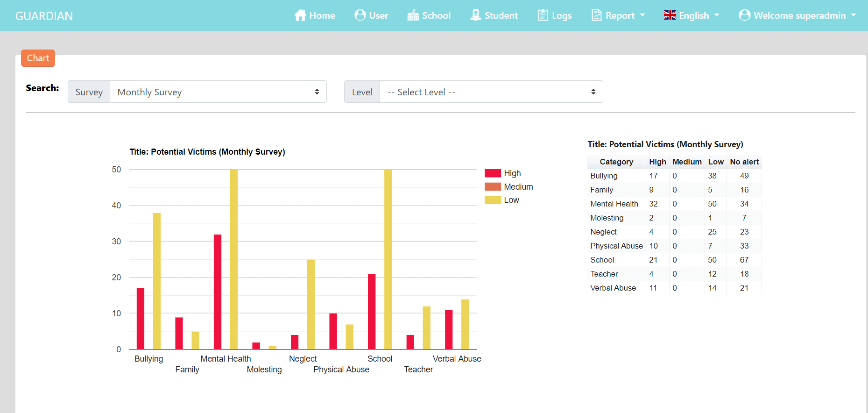Open User page via person icon

click(x=360, y=15)
